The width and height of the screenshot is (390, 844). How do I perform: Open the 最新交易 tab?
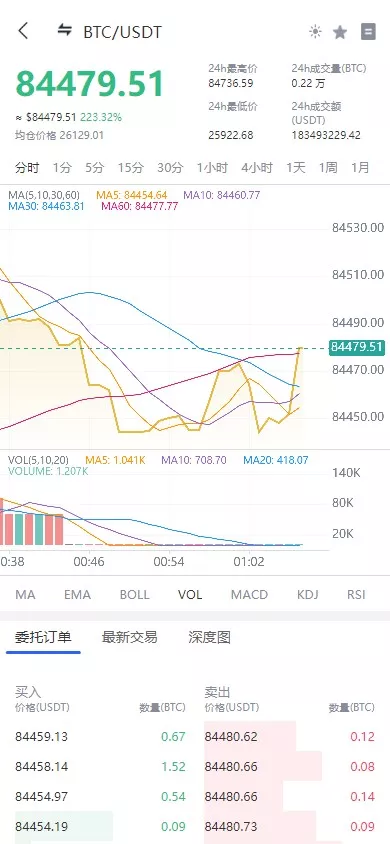click(130, 637)
